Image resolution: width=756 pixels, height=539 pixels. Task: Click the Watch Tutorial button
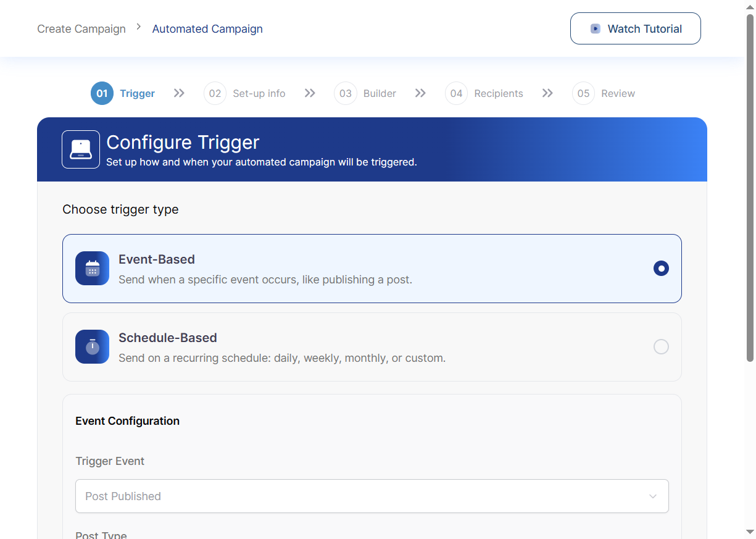coord(635,28)
